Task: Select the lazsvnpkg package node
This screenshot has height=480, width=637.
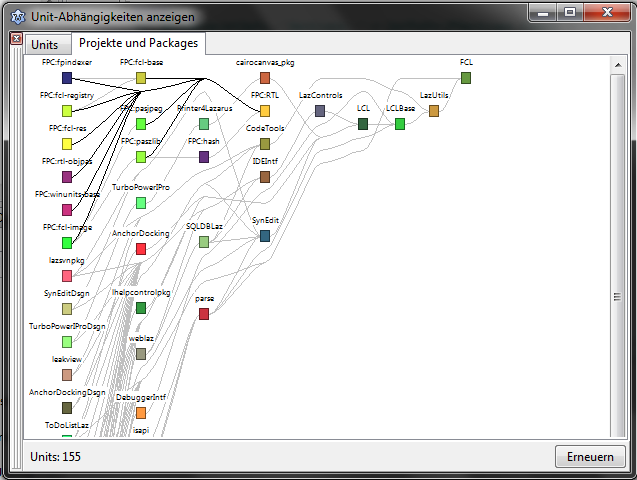Action: [x=67, y=275]
